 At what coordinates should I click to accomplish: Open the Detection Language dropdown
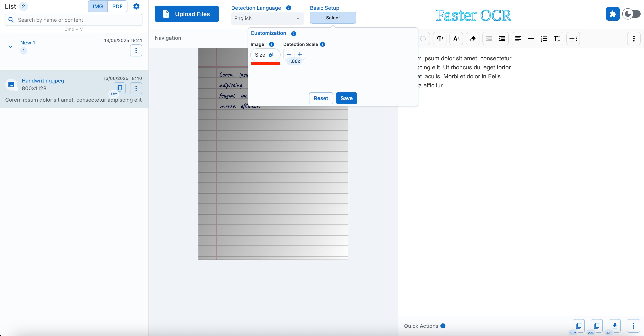[267, 19]
